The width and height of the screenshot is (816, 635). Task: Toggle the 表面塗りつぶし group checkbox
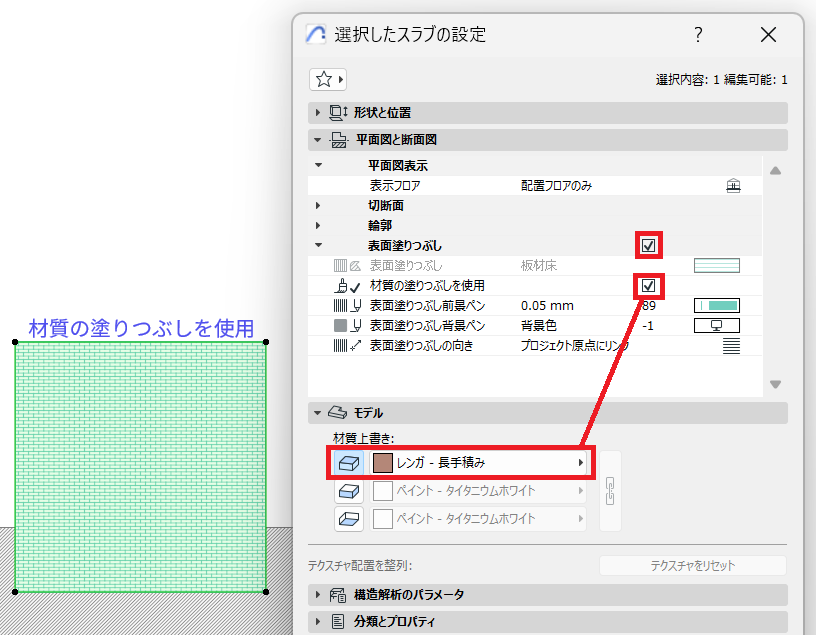click(648, 245)
